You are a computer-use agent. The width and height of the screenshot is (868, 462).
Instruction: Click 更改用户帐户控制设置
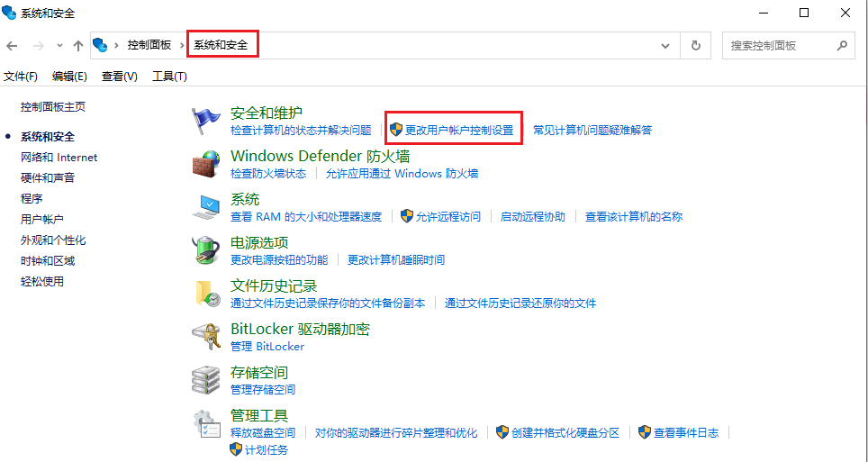459,131
